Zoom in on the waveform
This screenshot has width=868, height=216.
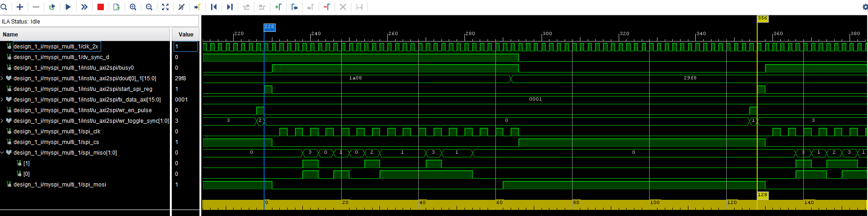click(133, 7)
